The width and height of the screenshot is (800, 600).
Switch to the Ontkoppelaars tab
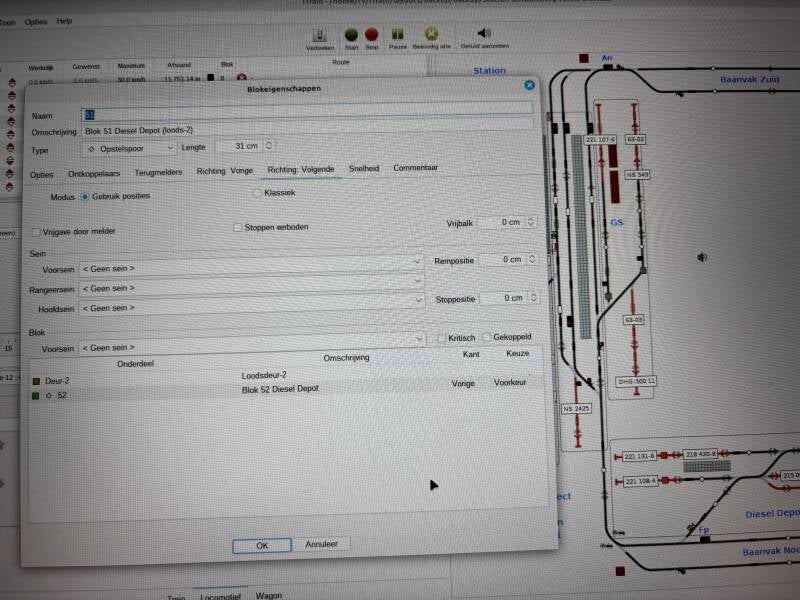click(94, 173)
